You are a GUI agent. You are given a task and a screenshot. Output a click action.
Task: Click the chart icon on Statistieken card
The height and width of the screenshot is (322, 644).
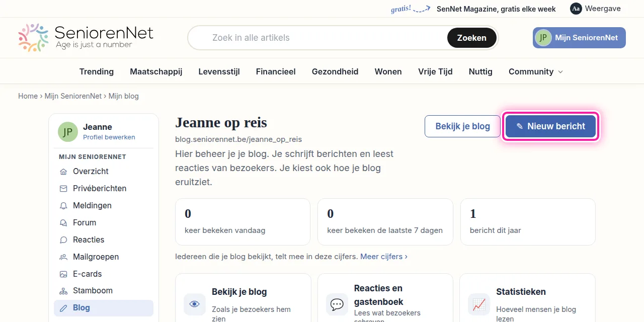(x=479, y=304)
